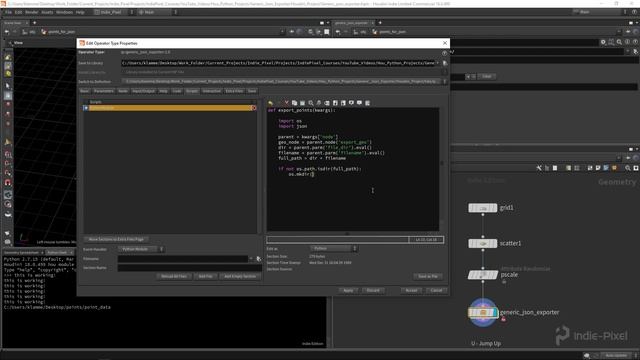This screenshot has height=360, width=640.
Task: Select the scatter1 node in network editor
Action: point(482,244)
